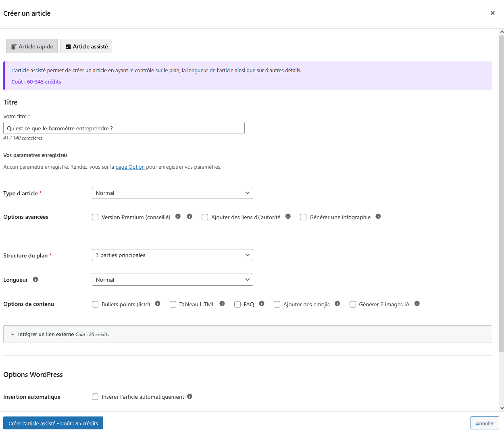Screen dimensions: 504x431
Task: Click the info icon beside FAQ option
Action: (x=262, y=303)
